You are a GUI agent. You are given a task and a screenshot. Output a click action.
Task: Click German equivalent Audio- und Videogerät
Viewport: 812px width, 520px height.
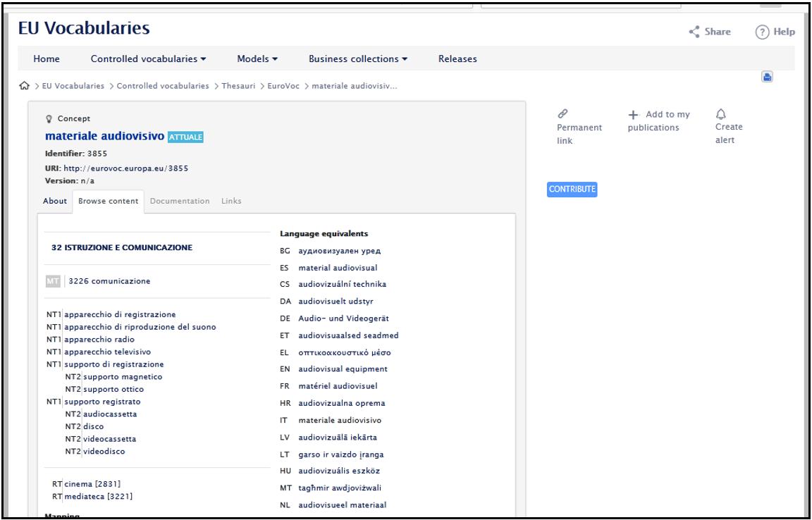[343, 318]
